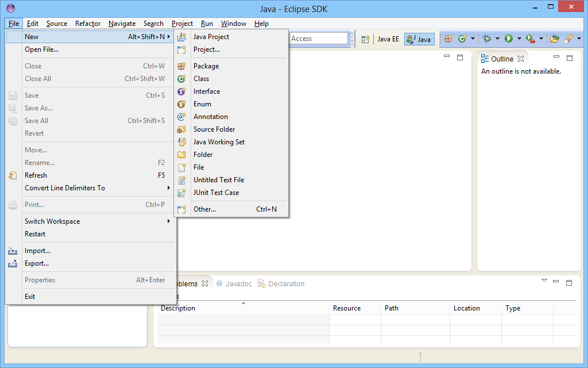Click the Enum icon in the submenu
588x368 pixels.
(x=182, y=104)
